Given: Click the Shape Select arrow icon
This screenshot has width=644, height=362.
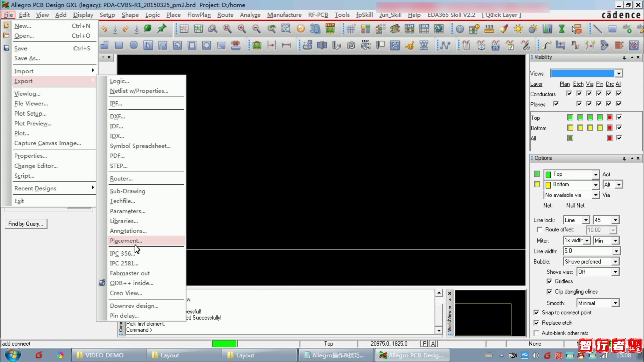Looking at the screenshot, I should [x=148, y=45].
